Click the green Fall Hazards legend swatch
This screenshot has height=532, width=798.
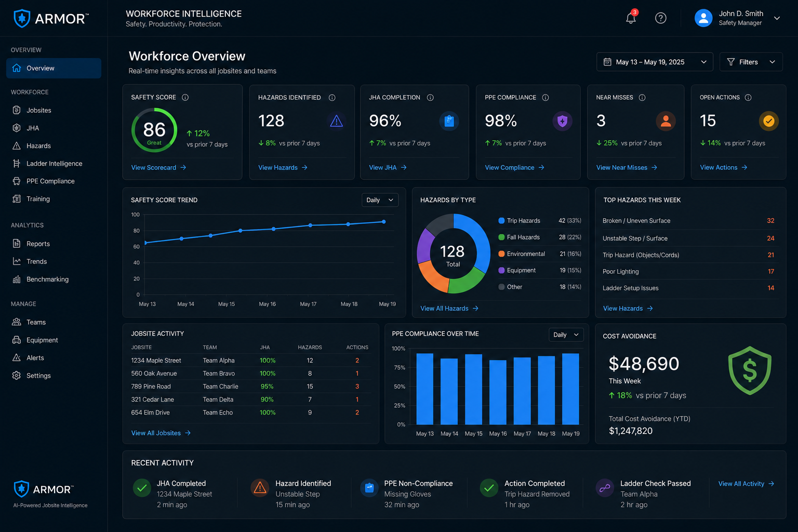pyautogui.click(x=501, y=237)
